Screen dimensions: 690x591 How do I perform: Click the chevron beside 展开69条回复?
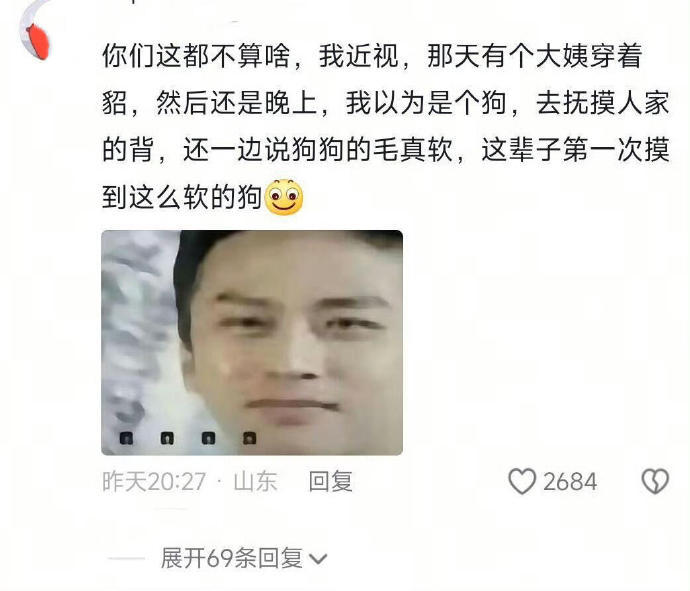318,559
